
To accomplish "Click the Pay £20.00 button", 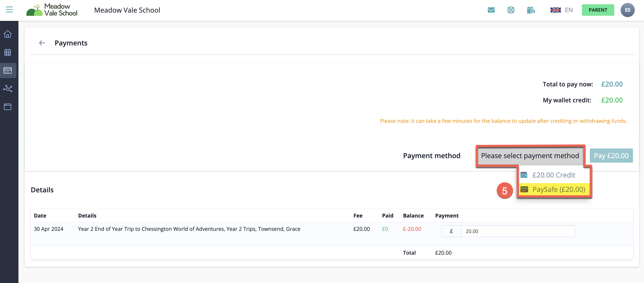I will click(x=611, y=156).
